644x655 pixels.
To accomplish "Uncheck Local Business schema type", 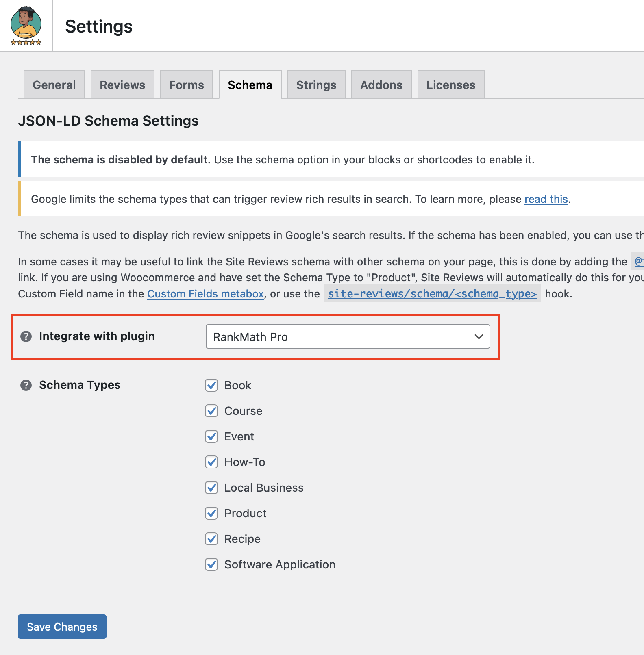I will pyautogui.click(x=211, y=488).
